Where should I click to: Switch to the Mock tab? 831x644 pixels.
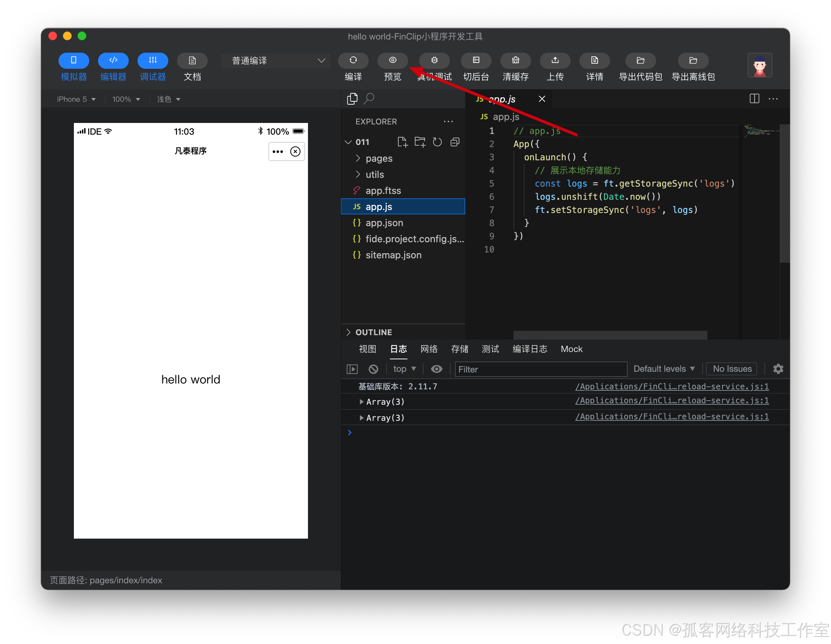pyautogui.click(x=571, y=349)
